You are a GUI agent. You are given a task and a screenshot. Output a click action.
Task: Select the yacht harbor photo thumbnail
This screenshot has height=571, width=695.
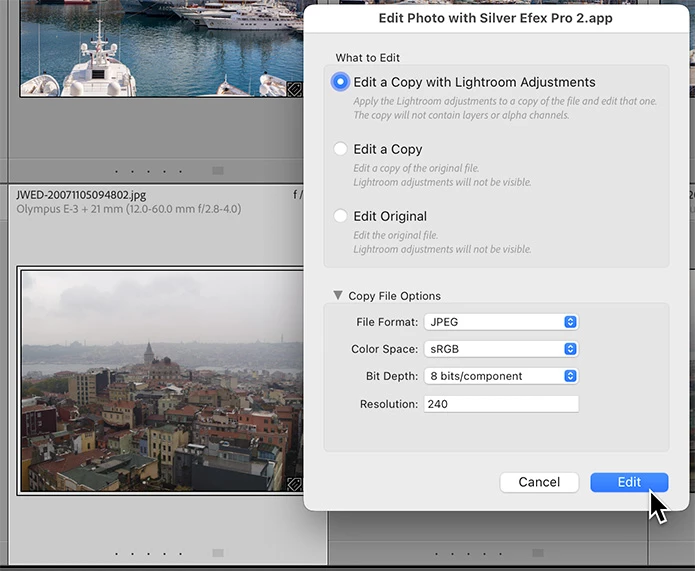pyautogui.click(x=162, y=48)
